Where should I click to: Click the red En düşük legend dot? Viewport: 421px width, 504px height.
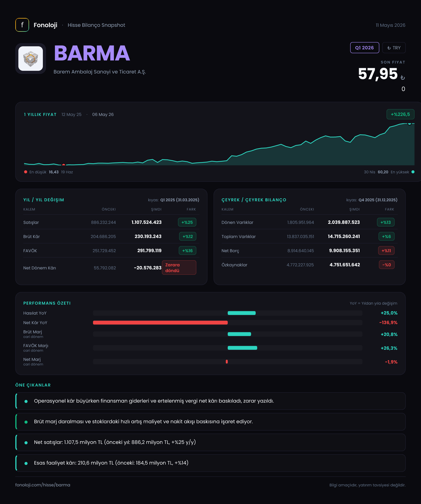26,172
